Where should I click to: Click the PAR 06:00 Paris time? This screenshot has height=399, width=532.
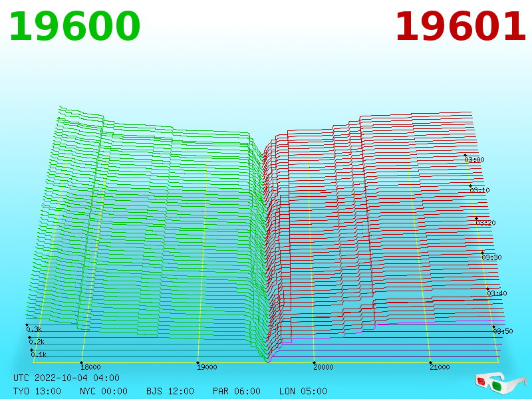237,391
